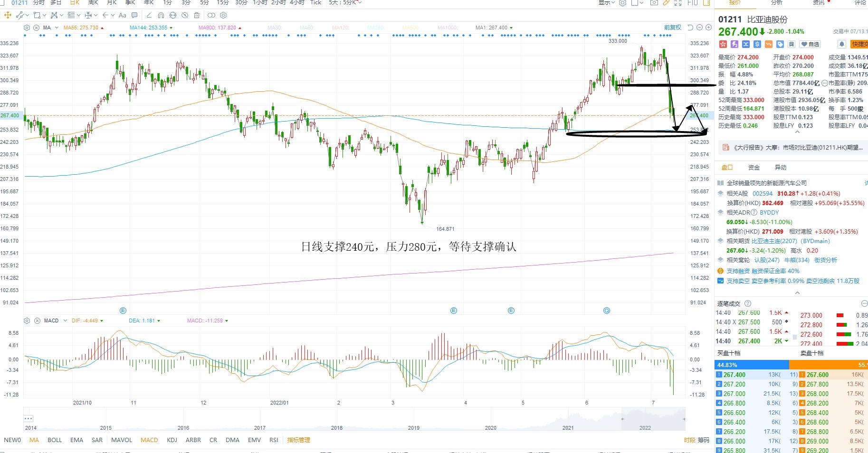This screenshot has width=868, height=453.
Task: Enable the magnet snap tool
Action: click(x=161, y=15)
